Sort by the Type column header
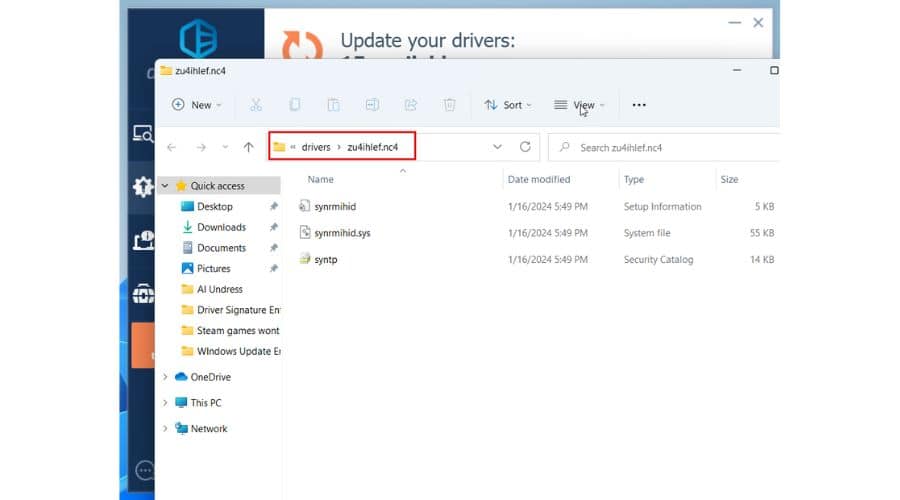 coord(634,179)
